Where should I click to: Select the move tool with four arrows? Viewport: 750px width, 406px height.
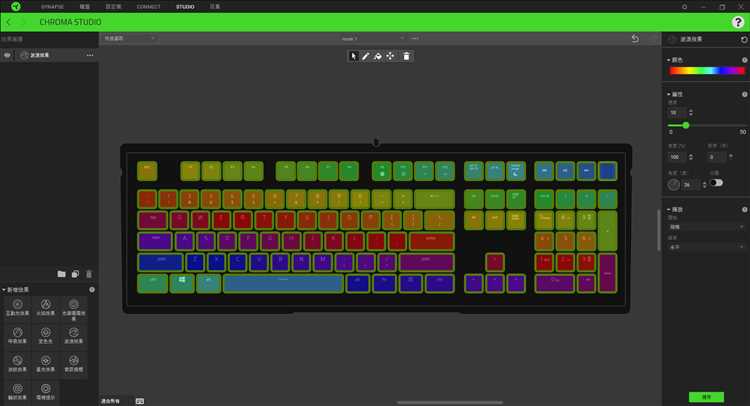[390, 56]
